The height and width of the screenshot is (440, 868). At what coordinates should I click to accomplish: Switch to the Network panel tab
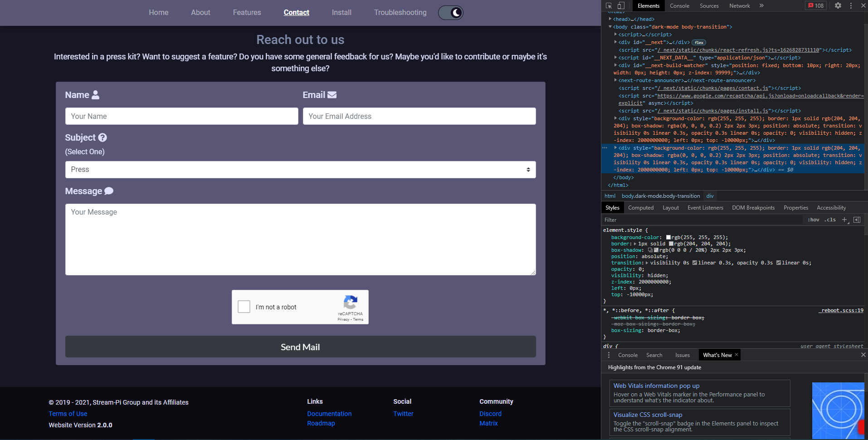tap(740, 6)
